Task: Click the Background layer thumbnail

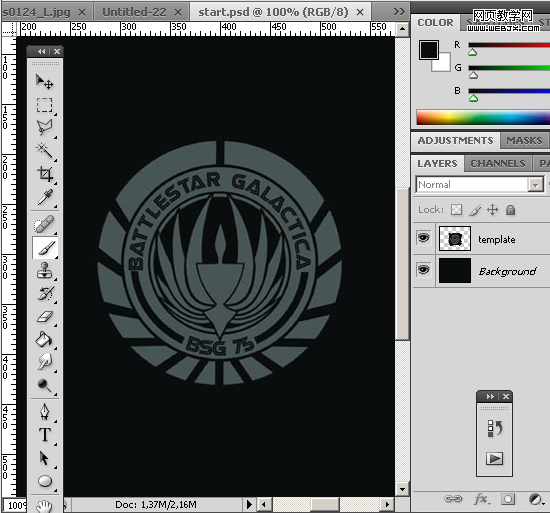Action: pos(455,270)
